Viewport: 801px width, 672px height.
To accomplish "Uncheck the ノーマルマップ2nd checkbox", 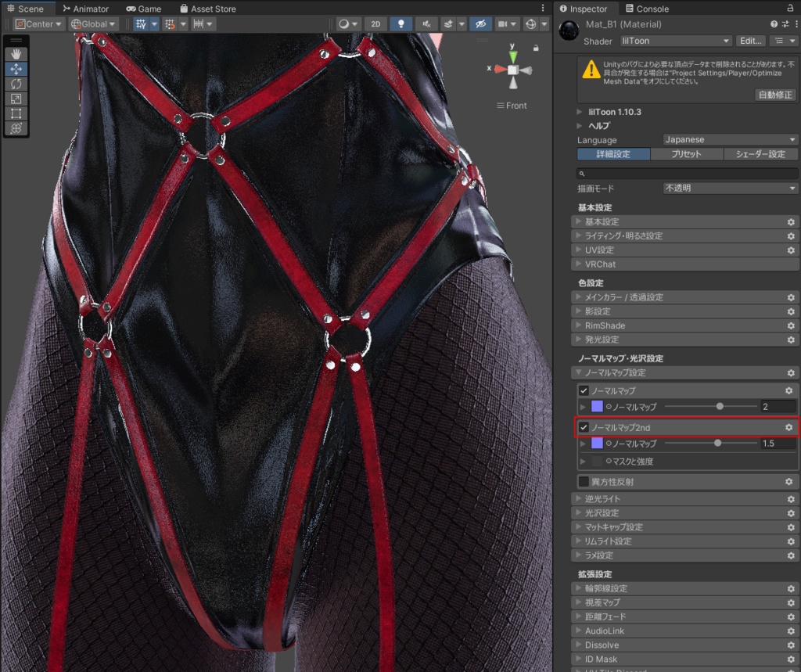I will click(x=584, y=427).
